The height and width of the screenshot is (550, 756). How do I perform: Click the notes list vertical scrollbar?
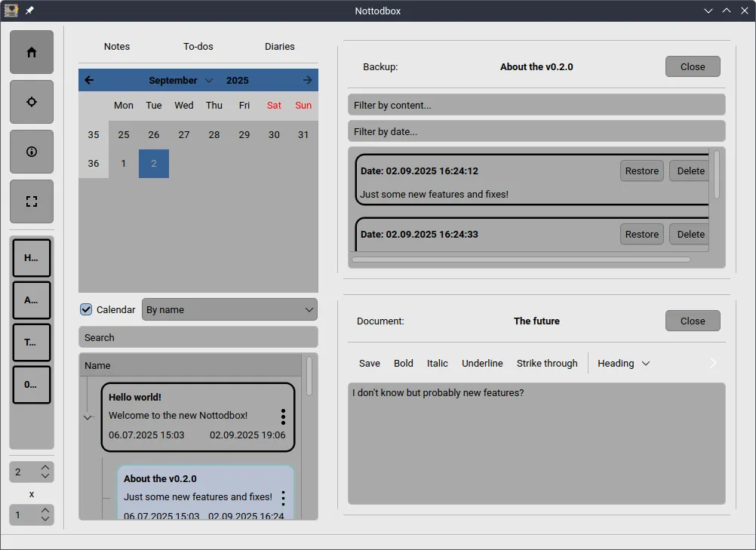point(309,376)
